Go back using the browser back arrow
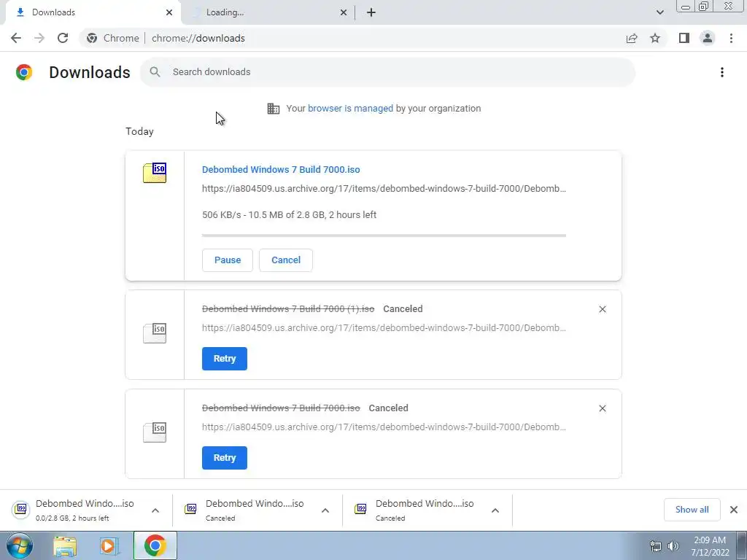This screenshot has width=747, height=560. point(16,38)
